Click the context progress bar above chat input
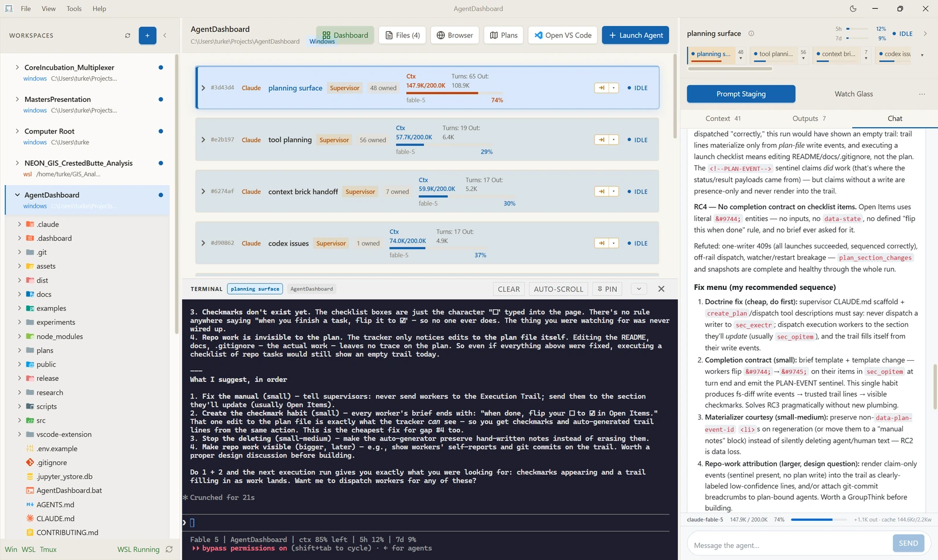 point(818,520)
